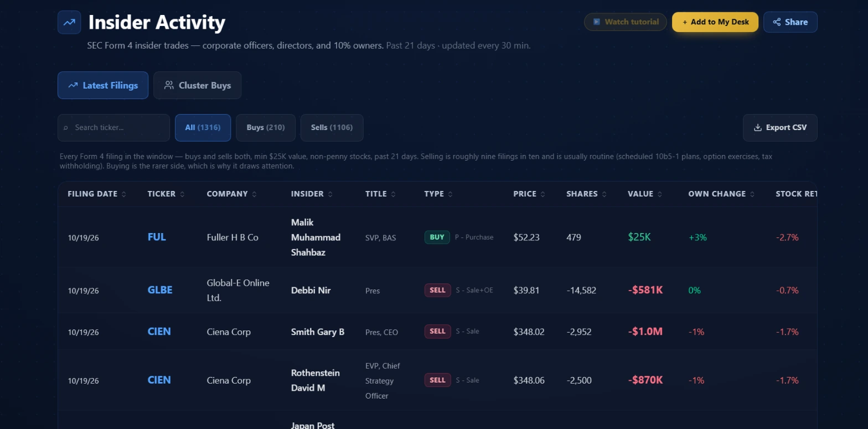
Task: Click the value -$581K cell
Action: pos(645,290)
